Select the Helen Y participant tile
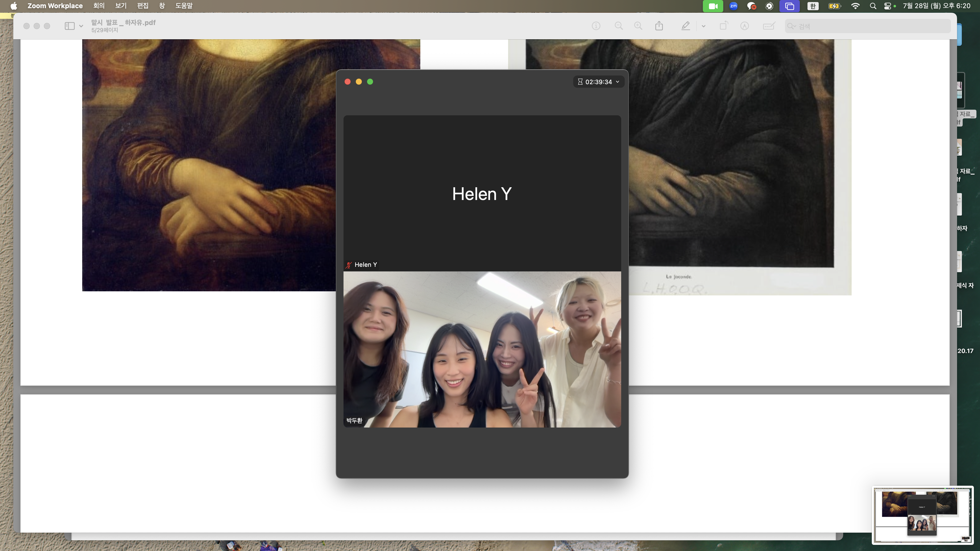The image size is (980, 551). 482,193
